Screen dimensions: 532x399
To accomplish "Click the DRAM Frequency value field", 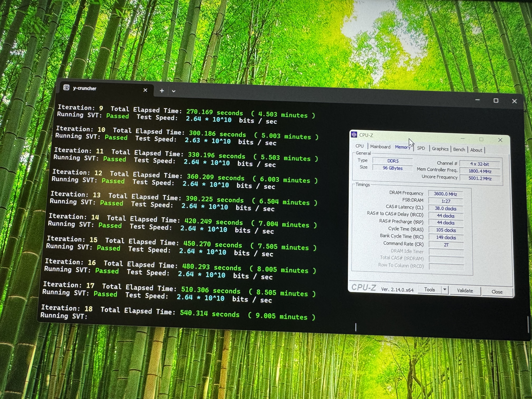I will [x=445, y=194].
